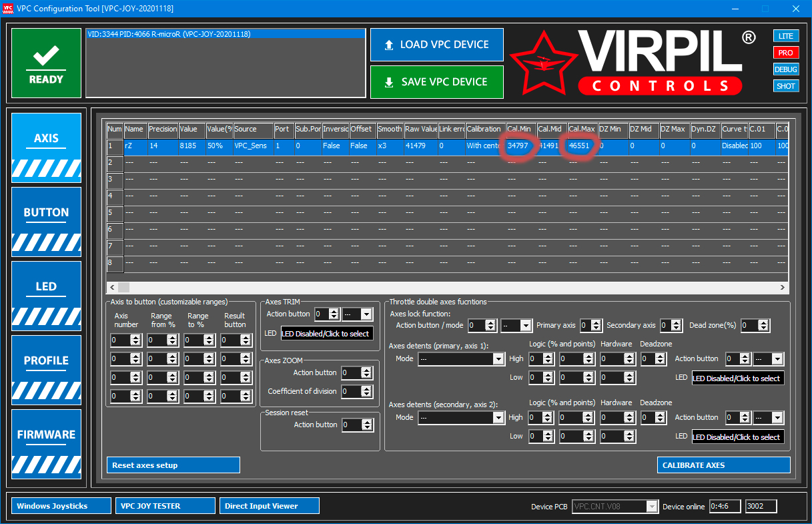Click the CALIBRATE AXES button
This screenshot has width=812, height=524.
(724, 465)
